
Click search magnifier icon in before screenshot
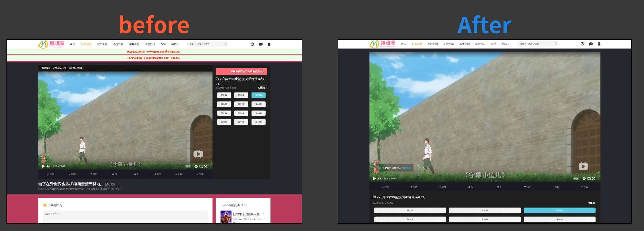(225, 44)
